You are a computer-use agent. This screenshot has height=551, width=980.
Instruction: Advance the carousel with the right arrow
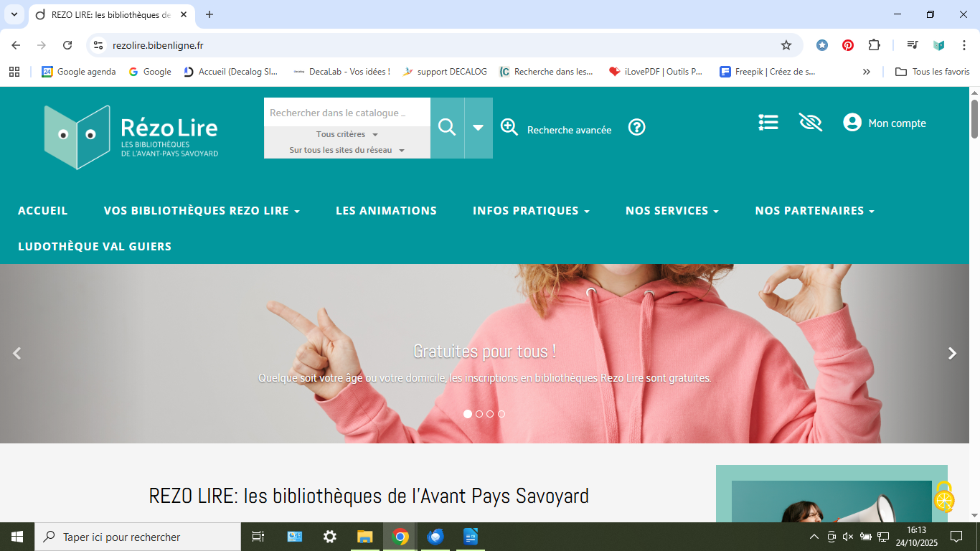[952, 353]
